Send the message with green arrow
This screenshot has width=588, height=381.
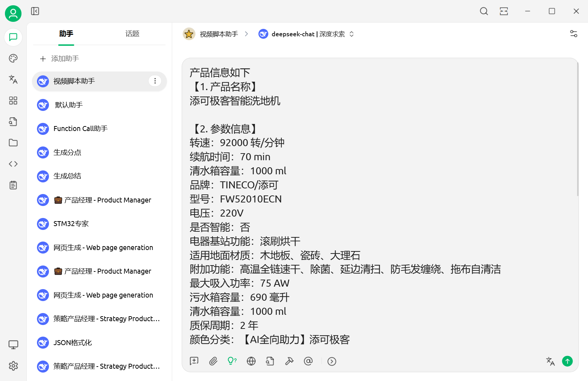click(x=567, y=361)
